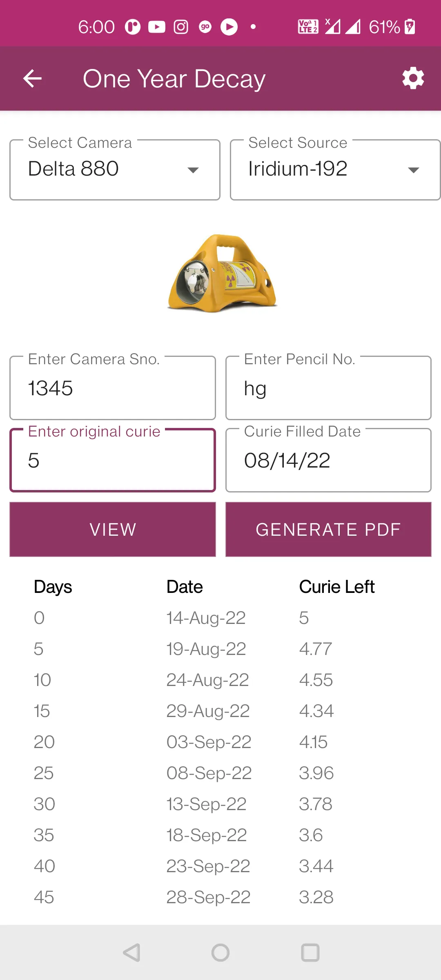441x980 pixels.
Task: Tap the battery status icon
Action: (x=410, y=27)
